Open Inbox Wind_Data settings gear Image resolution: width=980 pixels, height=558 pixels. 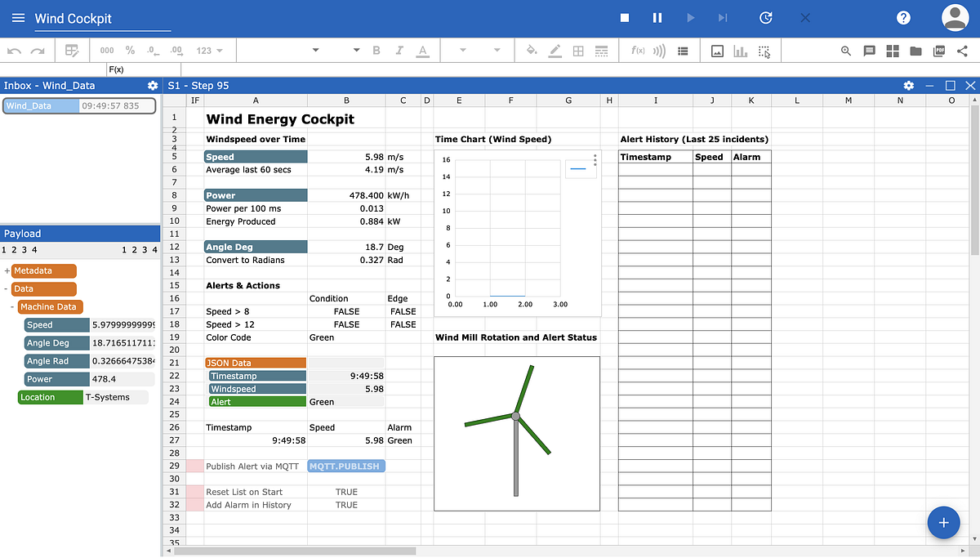coord(152,86)
